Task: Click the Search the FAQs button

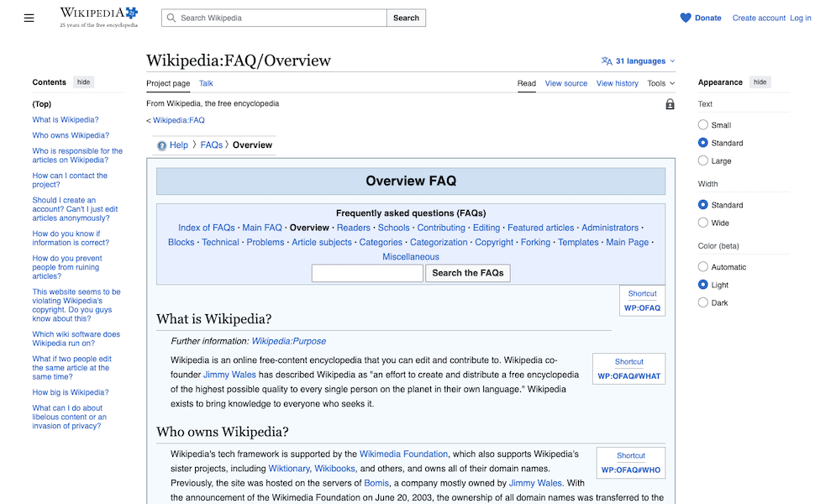Action: click(467, 272)
